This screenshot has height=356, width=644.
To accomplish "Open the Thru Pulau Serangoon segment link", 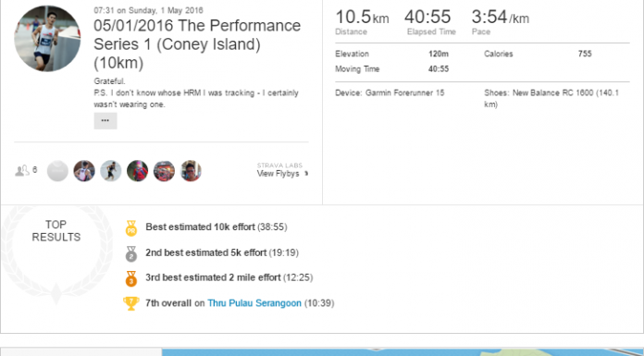I will click(254, 303).
